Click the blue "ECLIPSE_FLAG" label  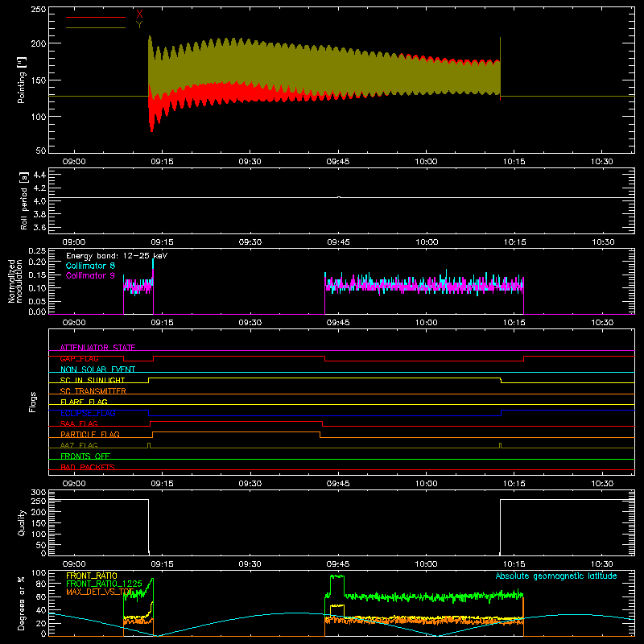[x=88, y=413]
